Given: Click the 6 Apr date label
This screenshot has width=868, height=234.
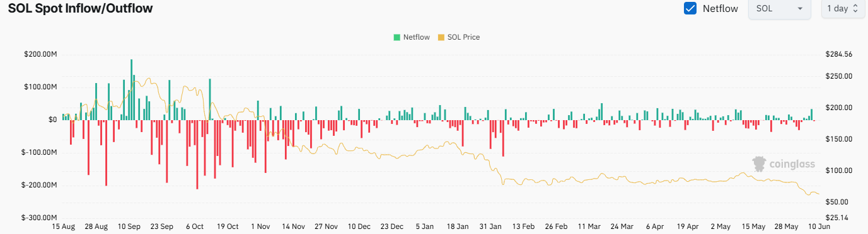Looking at the screenshot, I should [x=654, y=226].
